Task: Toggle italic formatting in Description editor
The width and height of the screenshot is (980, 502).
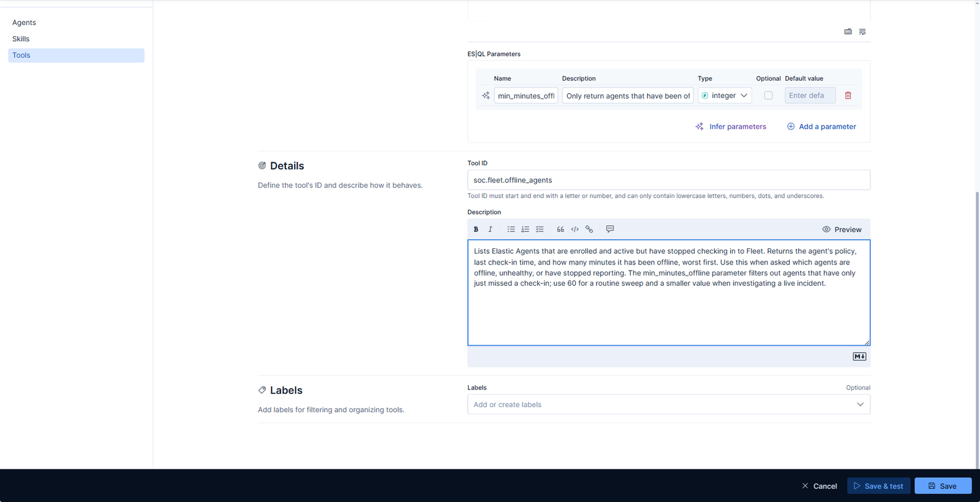Action: pyautogui.click(x=490, y=230)
